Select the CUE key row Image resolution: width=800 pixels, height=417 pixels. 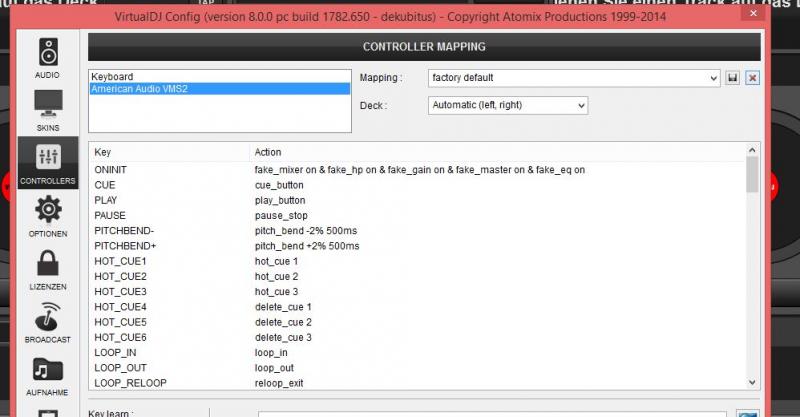(417, 185)
